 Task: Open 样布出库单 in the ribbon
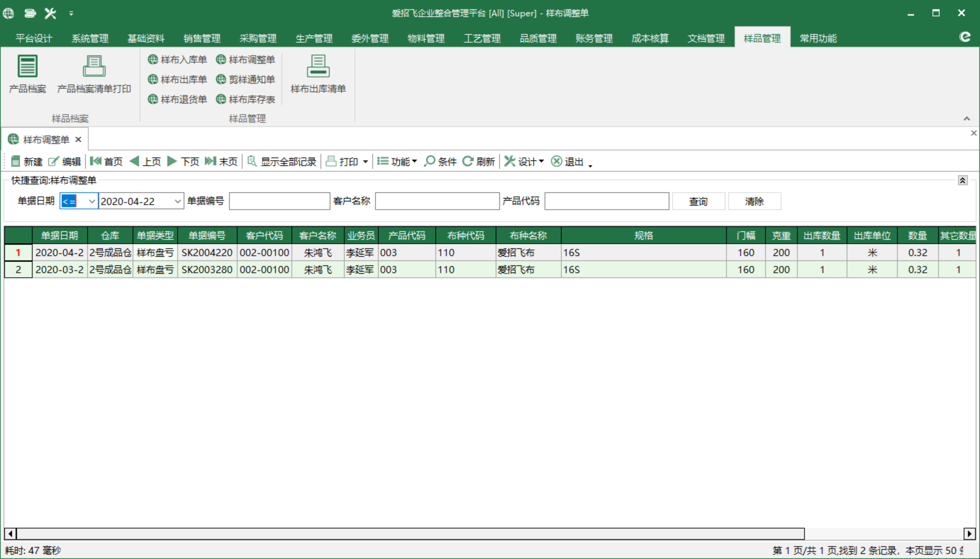(177, 79)
